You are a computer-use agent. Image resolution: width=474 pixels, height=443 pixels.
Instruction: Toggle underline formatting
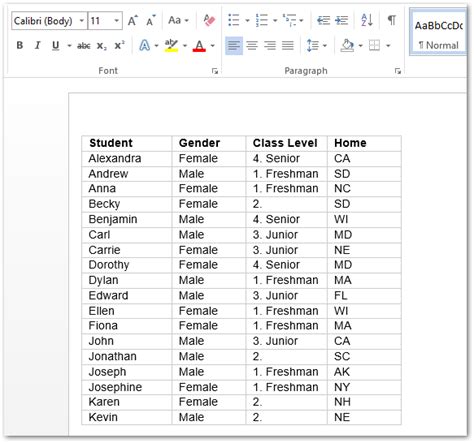[55, 45]
